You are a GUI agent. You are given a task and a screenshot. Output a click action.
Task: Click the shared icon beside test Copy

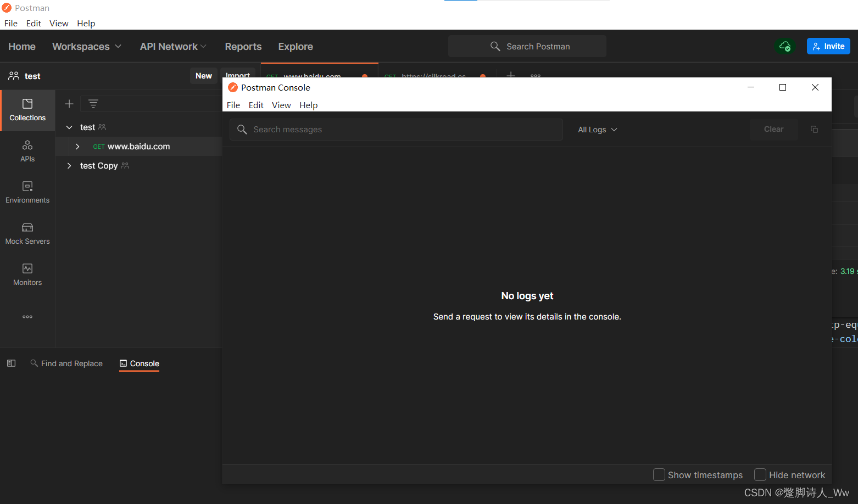[125, 166]
